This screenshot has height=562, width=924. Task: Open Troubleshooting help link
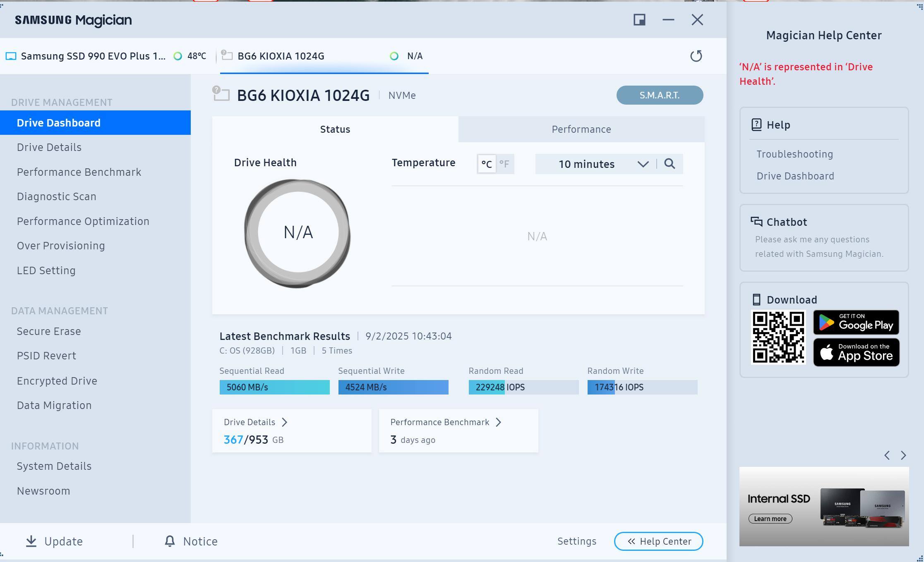[x=794, y=154]
